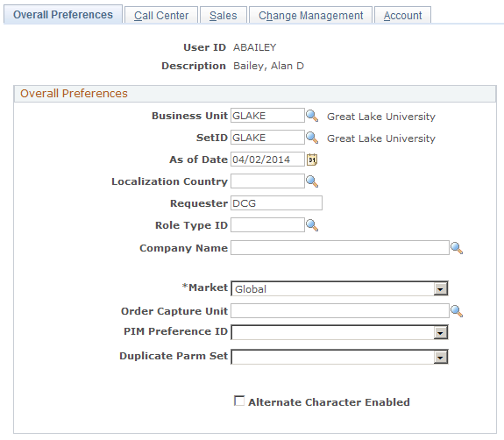Click the Alternate Character Enabled label

click(x=329, y=402)
